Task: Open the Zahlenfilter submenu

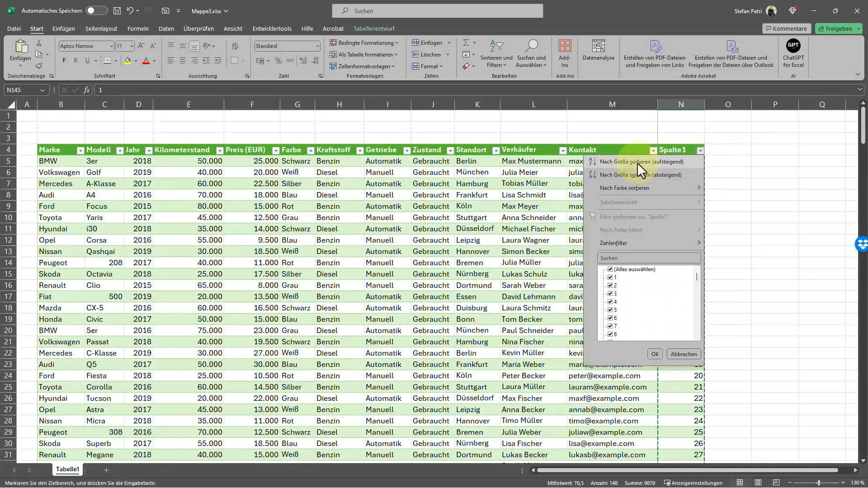Action: click(x=644, y=243)
